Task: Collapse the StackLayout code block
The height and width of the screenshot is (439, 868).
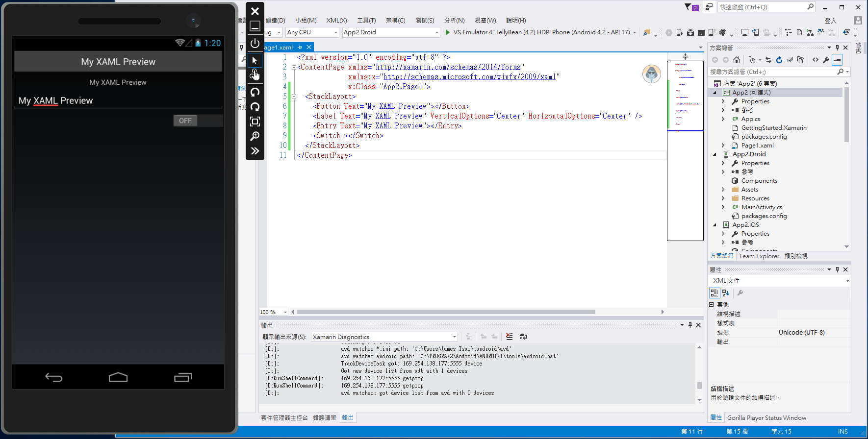Action: (294, 97)
